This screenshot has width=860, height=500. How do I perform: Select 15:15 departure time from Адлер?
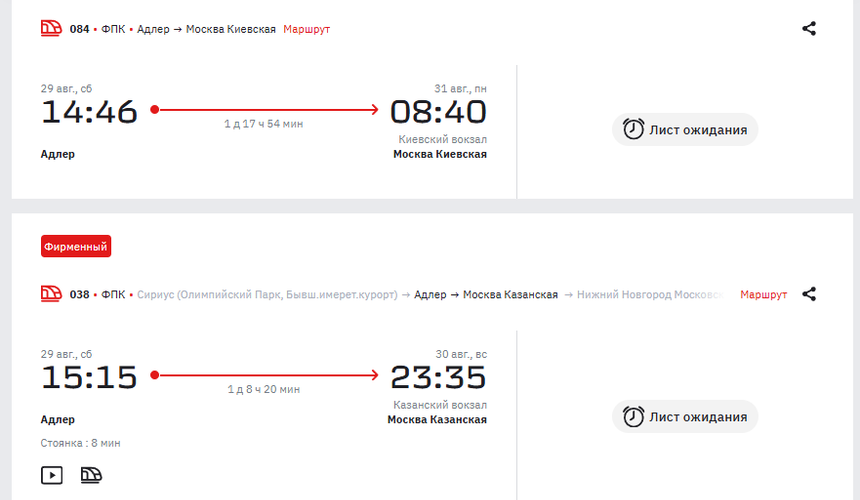click(x=89, y=377)
